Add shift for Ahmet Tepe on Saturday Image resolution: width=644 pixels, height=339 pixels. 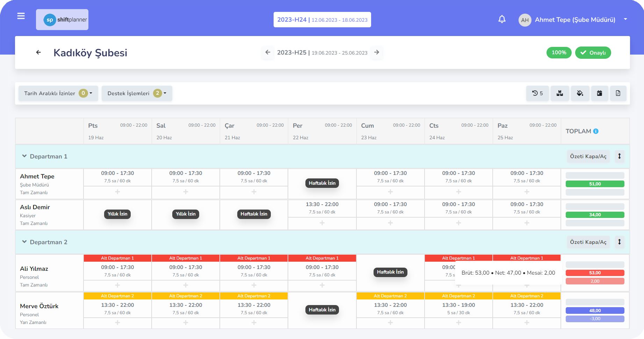[x=458, y=192]
